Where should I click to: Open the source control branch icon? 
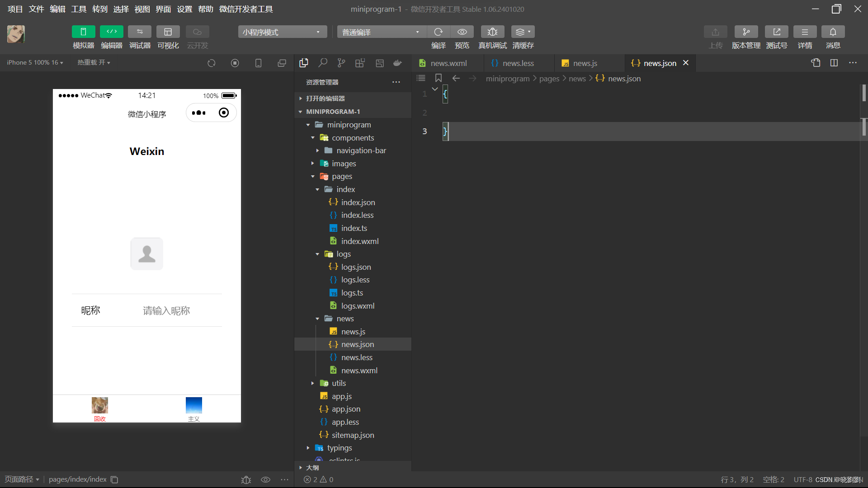[x=341, y=63]
